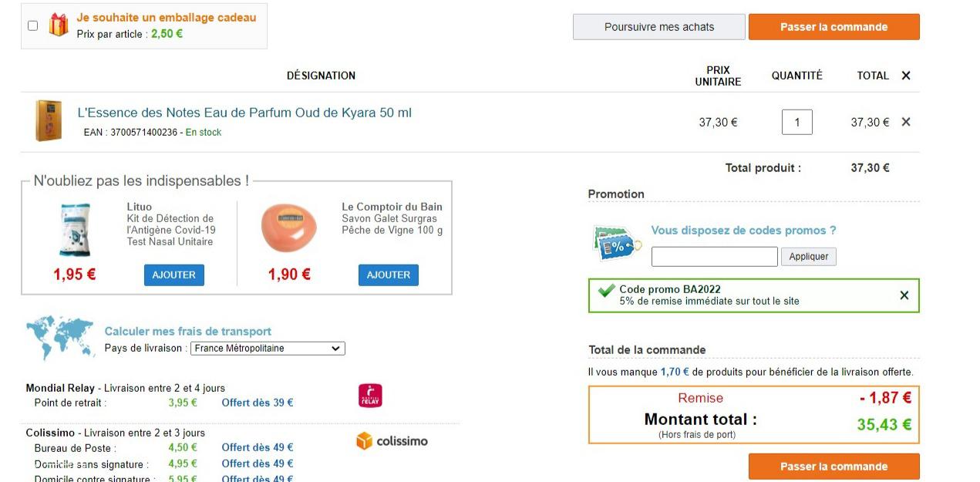This screenshot has height=482, width=980.
Task: Click the Colissimo logo
Action: [x=392, y=441]
